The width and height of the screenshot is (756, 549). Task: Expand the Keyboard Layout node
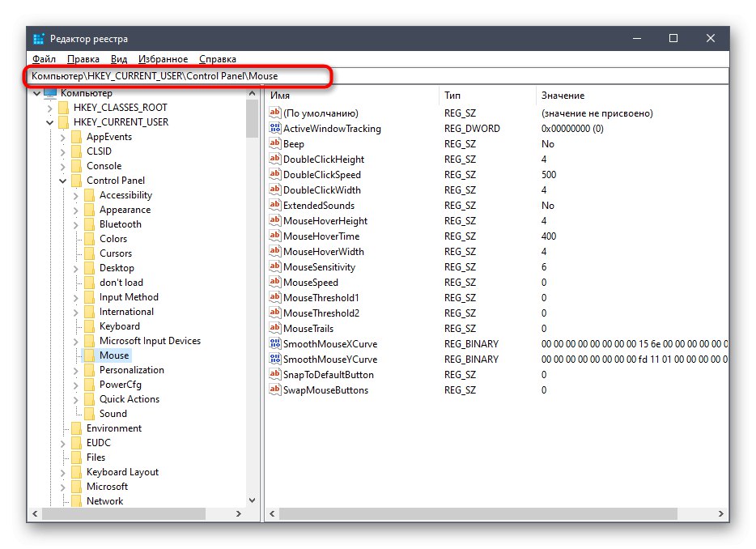(x=62, y=473)
